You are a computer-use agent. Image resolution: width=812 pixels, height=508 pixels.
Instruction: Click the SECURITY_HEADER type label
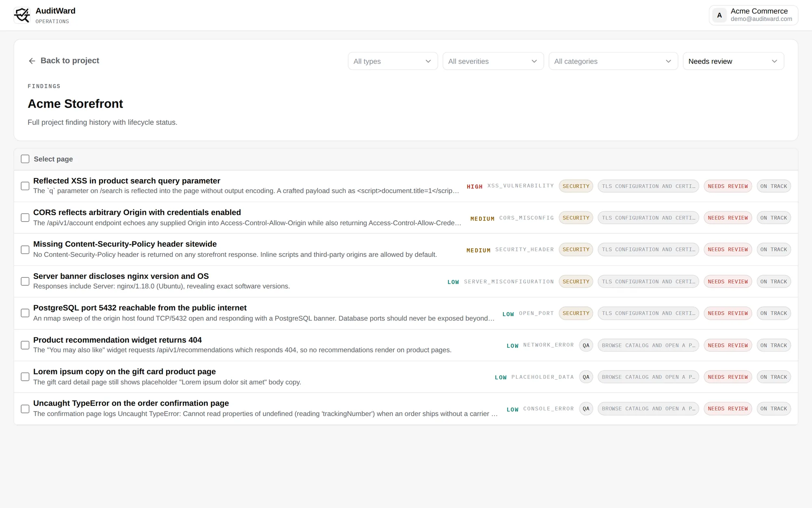(x=525, y=250)
